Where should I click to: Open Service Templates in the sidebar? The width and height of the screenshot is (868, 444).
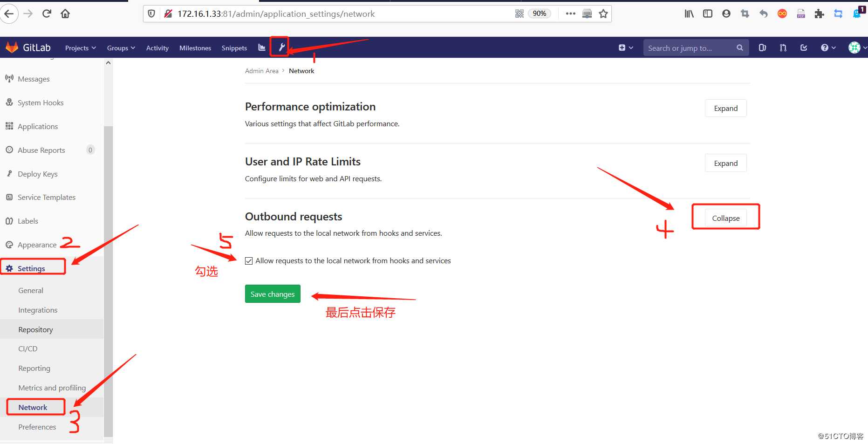[x=47, y=197]
